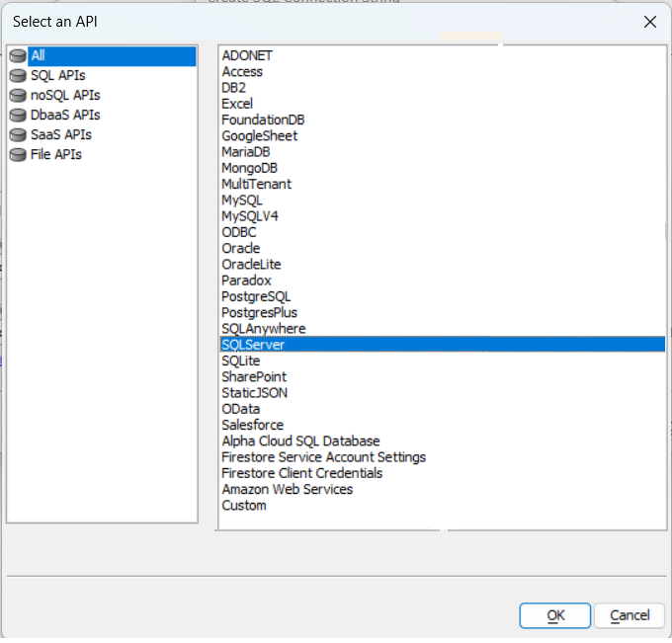Click the database icon beside noSQL APIs
Viewport: 672px width, 643px height.
click(18, 96)
